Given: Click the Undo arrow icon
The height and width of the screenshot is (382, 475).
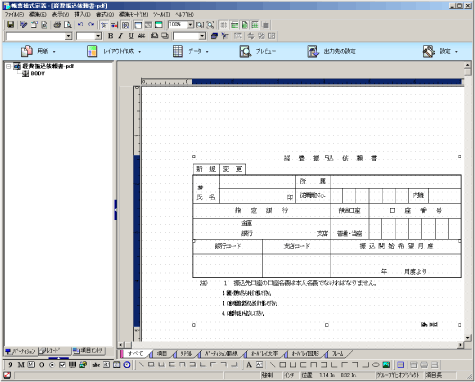Looking at the screenshot, I should click(x=80, y=25).
